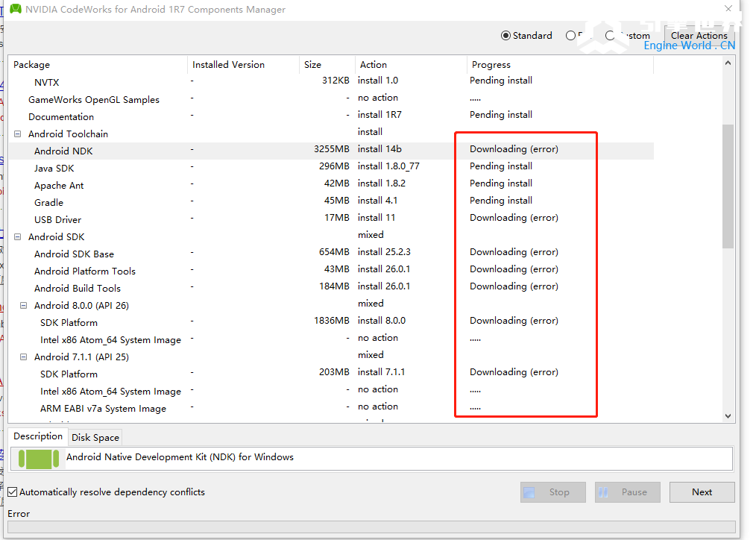The image size is (756, 540).
Task: Click 'install 25.2.3' action cell
Action: coord(384,252)
